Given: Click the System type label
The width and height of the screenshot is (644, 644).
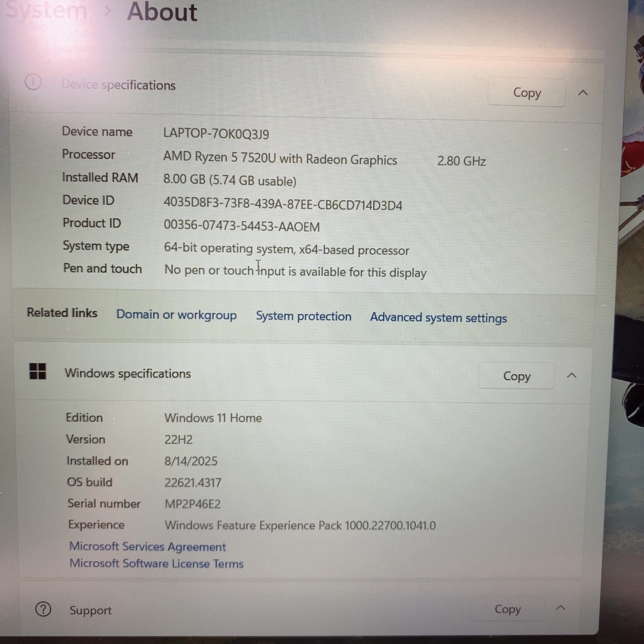Looking at the screenshot, I should tap(96, 246).
